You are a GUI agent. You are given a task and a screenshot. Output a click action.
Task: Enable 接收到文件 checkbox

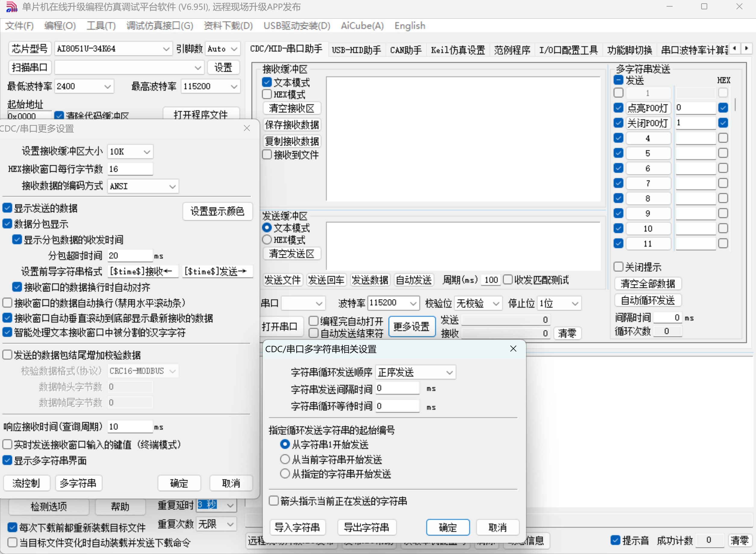pyautogui.click(x=267, y=155)
